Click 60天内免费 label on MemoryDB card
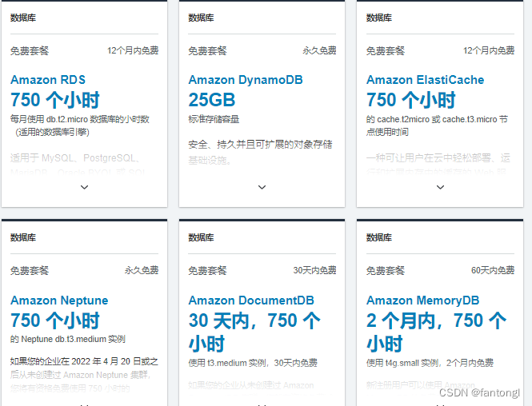The width and height of the screenshot is (532, 406). [493, 270]
